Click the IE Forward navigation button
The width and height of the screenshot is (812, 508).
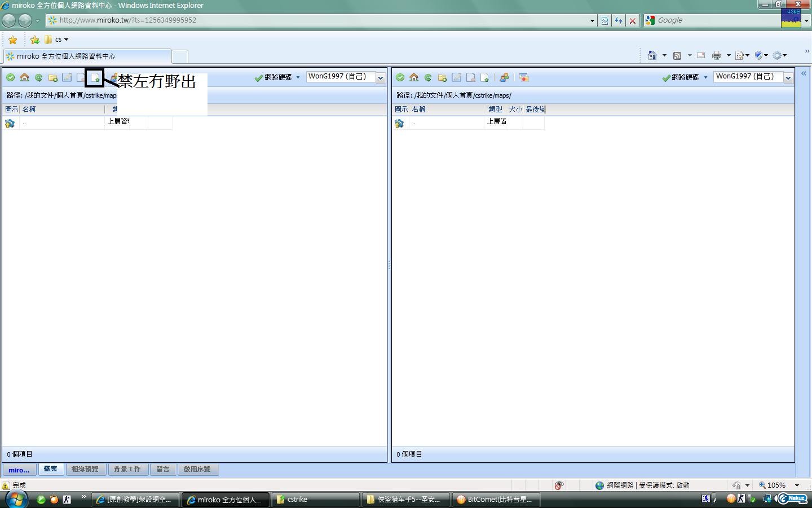pos(25,20)
